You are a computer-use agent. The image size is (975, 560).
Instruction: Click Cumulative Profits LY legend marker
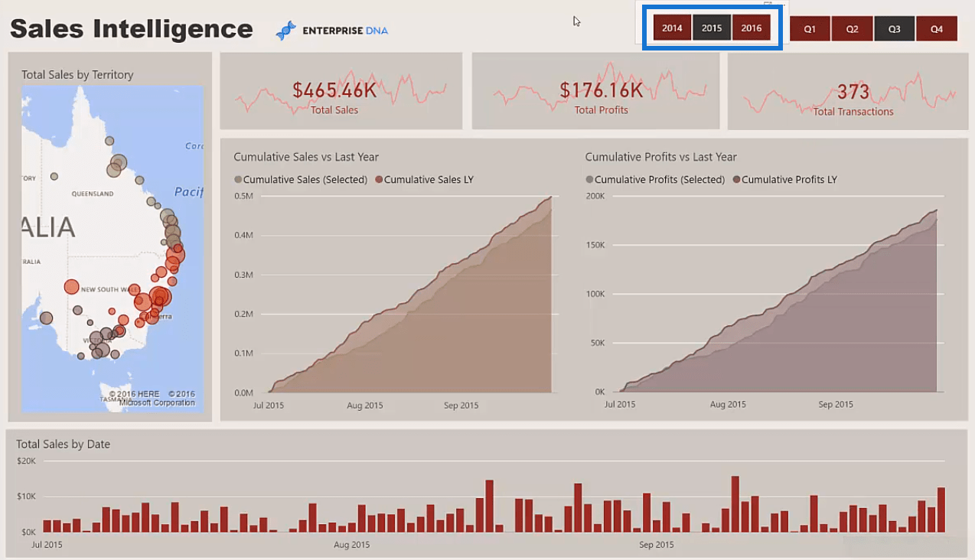point(737,180)
